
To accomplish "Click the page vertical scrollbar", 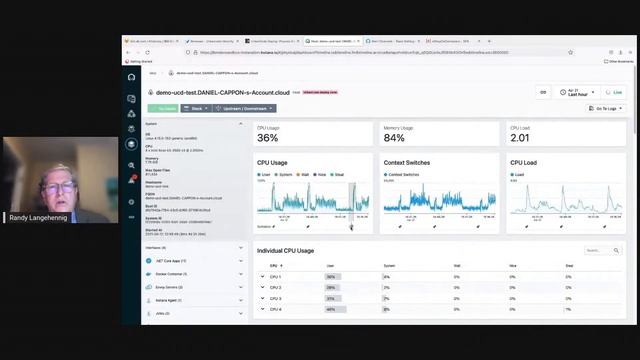I will point(635,100).
